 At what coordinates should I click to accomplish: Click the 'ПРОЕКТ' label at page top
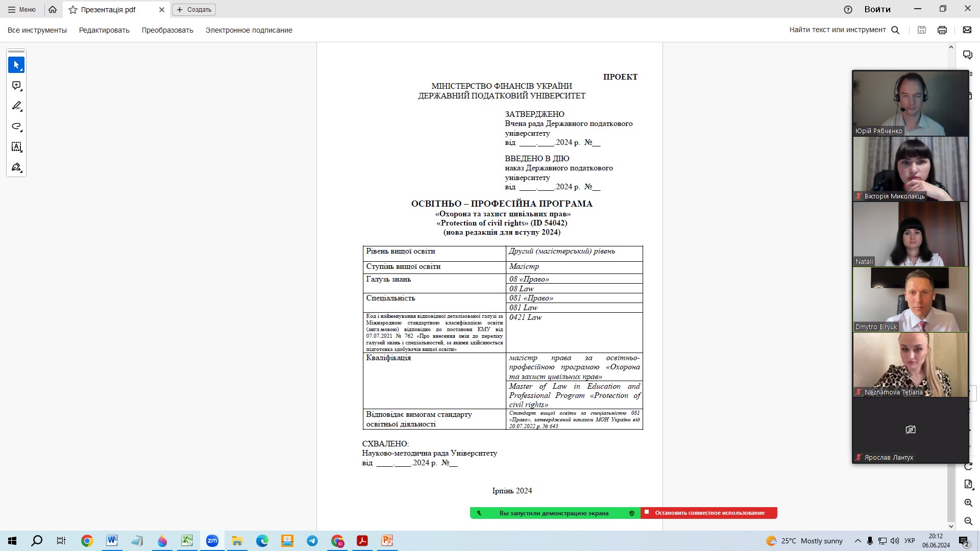tap(620, 77)
